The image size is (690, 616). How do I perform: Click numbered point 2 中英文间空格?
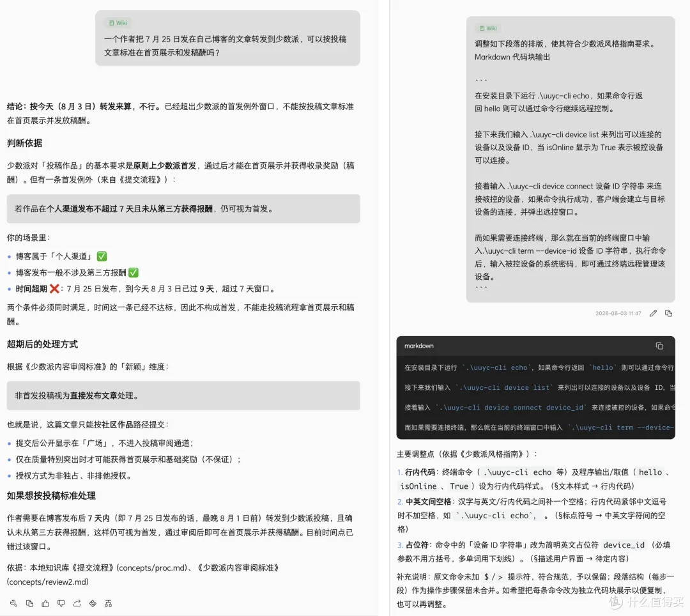(533, 515)
